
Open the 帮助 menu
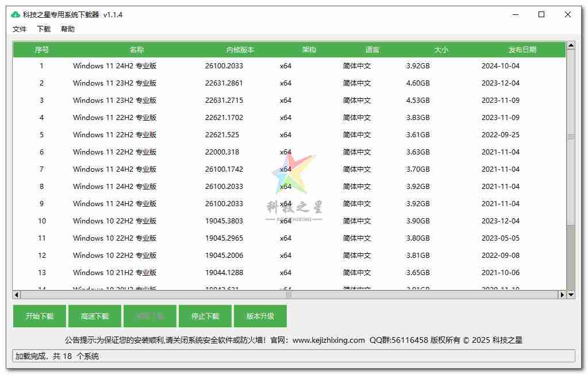pyautogui.click(x=68, y=29)
